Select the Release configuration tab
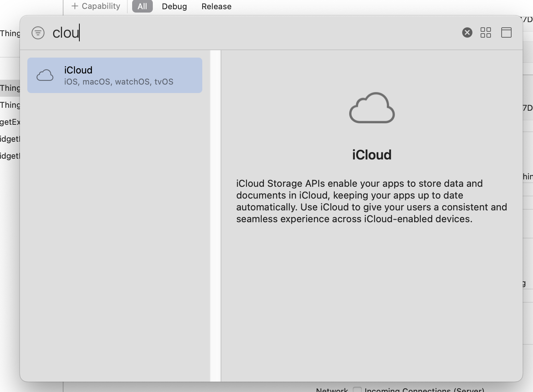This screenshot has height=392, width=533. [x=216, y=6]
